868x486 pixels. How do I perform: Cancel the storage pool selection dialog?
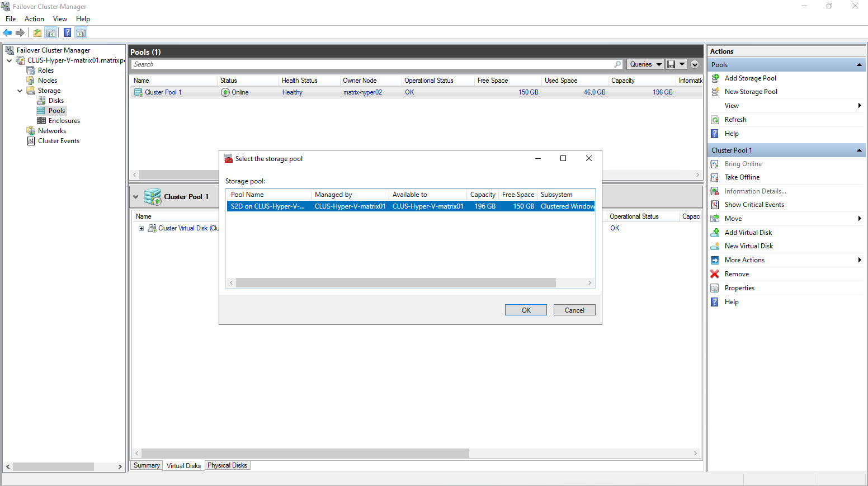[574, 310]
